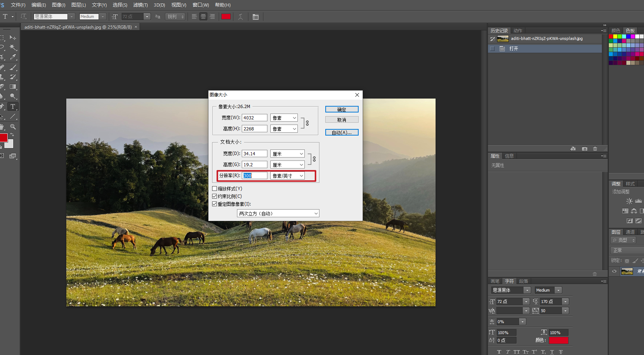Screen dimensions: 644x355
Task: Open font family dropdown in options bar
Action: pos(71,16)
